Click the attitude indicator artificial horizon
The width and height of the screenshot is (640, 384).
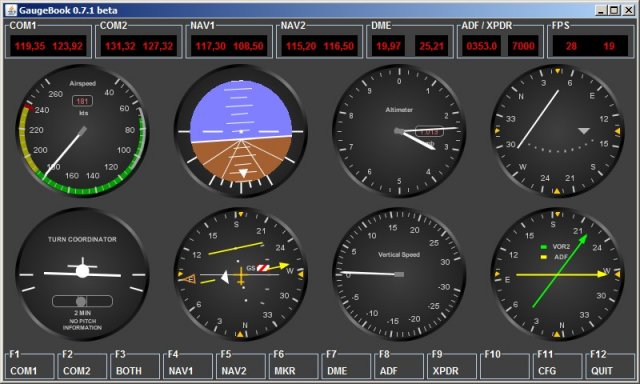tap(241, 131)
